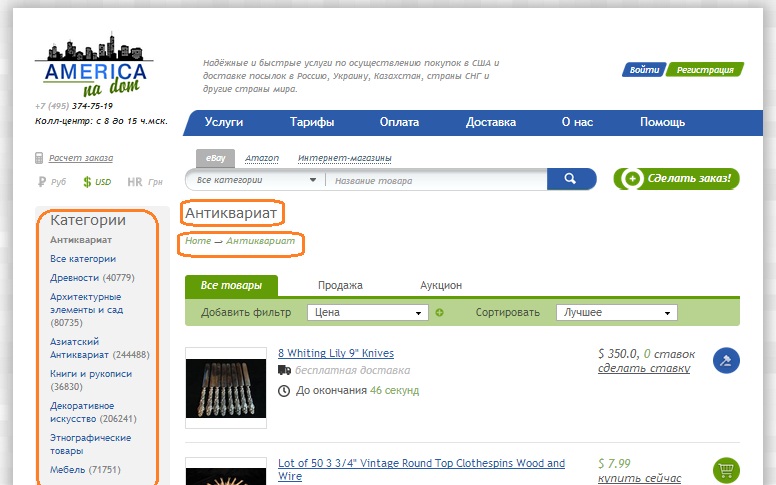Click the plus icon in Сделать заказ
The image size is (776, 485).
pyautogui.click(x=631, y=179)
